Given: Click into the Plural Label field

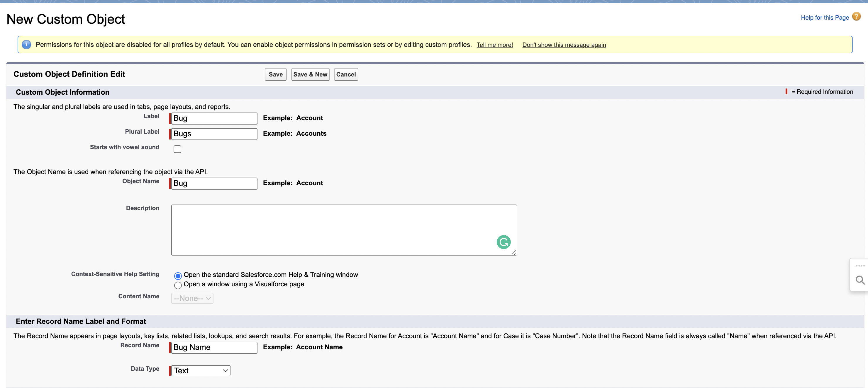Looking at the screenshot, I should coord(214,134).
